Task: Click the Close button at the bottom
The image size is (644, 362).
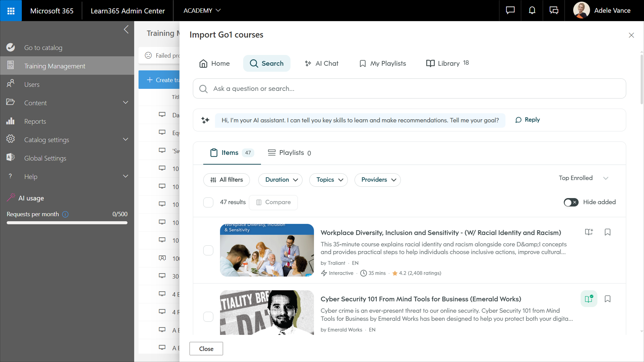Action: [206, 349]
